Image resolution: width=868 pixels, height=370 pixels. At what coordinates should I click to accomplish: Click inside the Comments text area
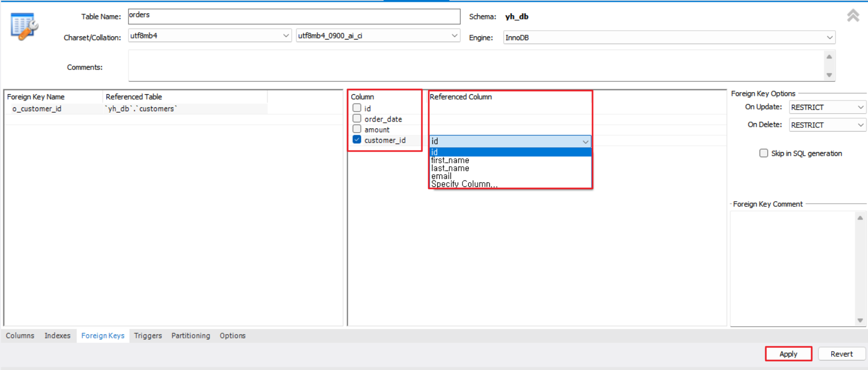pyautogui.click(x=476, y=66)
